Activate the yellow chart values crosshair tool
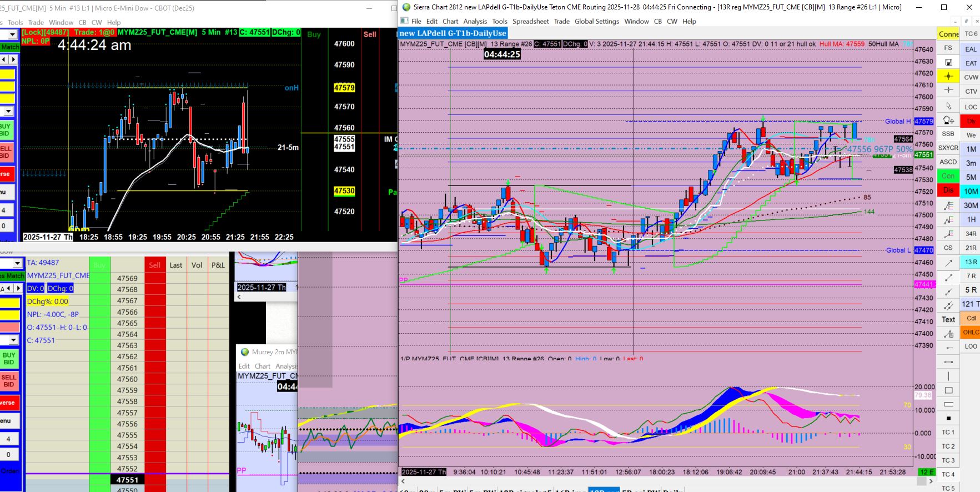The image size is (980, 492). click(948, 76)
